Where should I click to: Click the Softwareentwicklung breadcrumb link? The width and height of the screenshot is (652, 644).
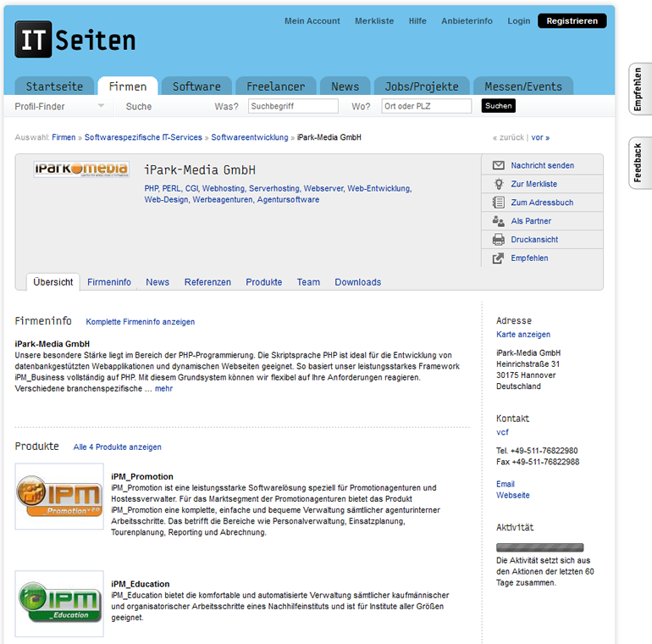(250, 137)
